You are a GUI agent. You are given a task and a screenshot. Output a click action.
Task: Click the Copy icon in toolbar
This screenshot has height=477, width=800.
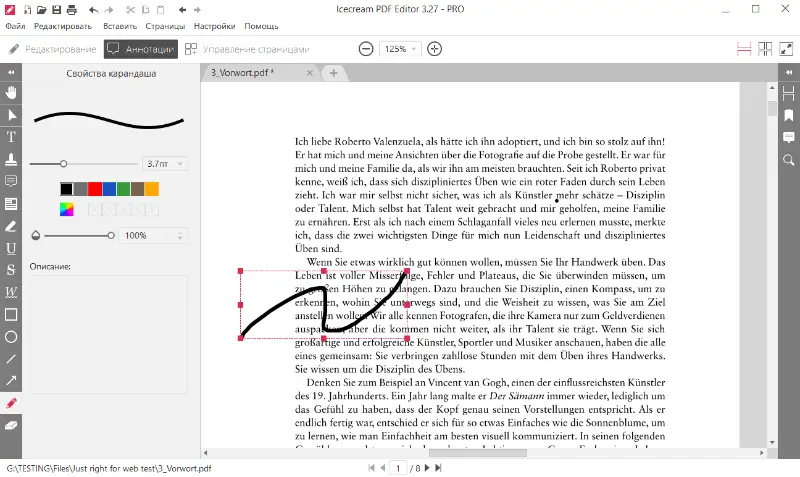coord(146,10)
